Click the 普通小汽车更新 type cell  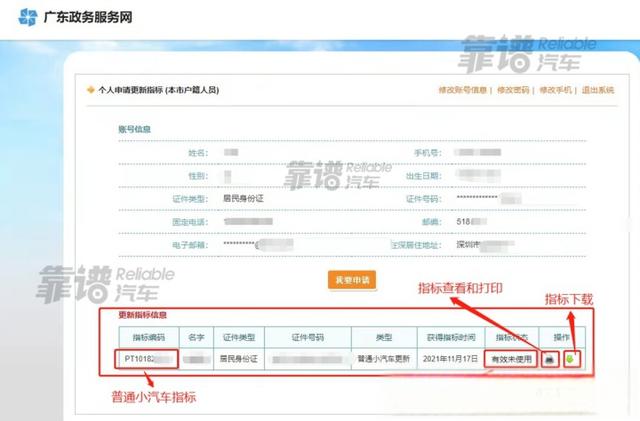coord(384,359)
